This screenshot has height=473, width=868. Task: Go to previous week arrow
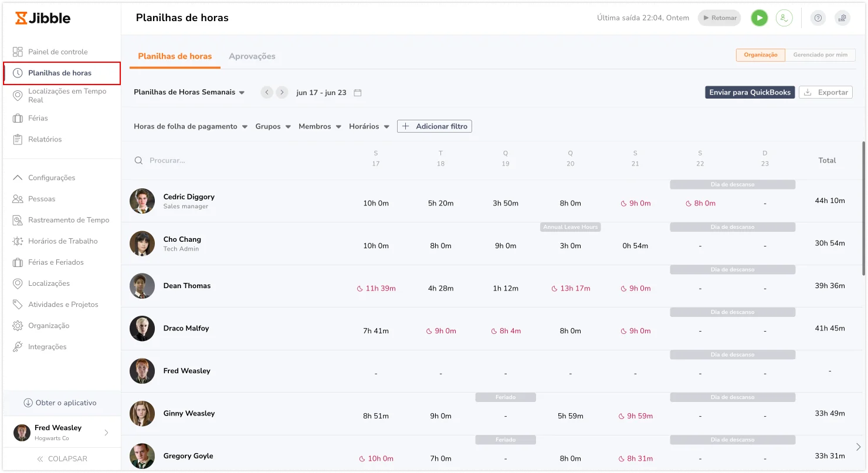267,93
